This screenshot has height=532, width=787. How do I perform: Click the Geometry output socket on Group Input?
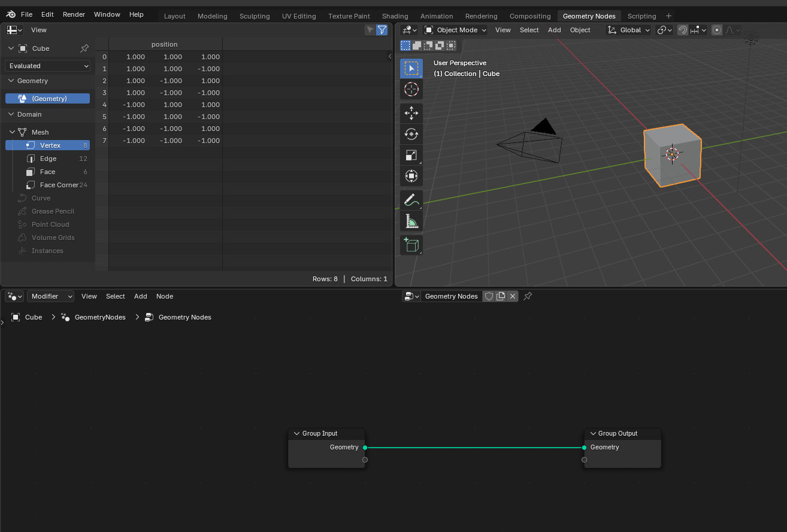coord(365,448)
